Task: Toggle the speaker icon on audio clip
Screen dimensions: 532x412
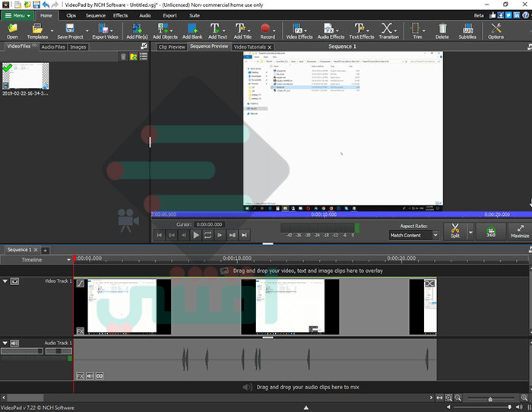Action: tap(90, 376)
